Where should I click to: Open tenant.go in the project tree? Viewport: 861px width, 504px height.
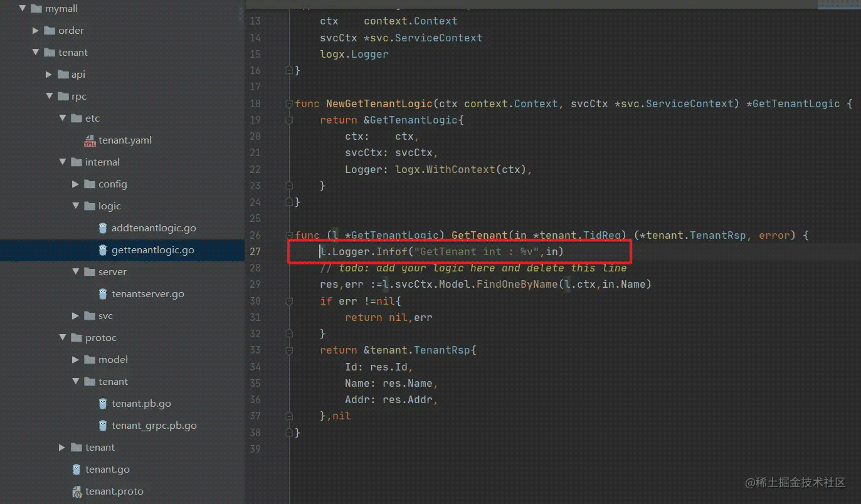(108, 470)
